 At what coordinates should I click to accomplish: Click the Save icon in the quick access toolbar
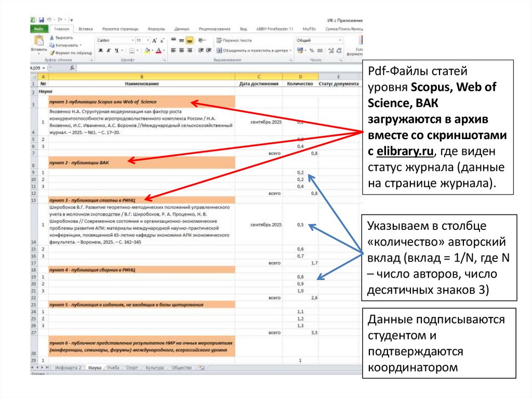(42, 20)
